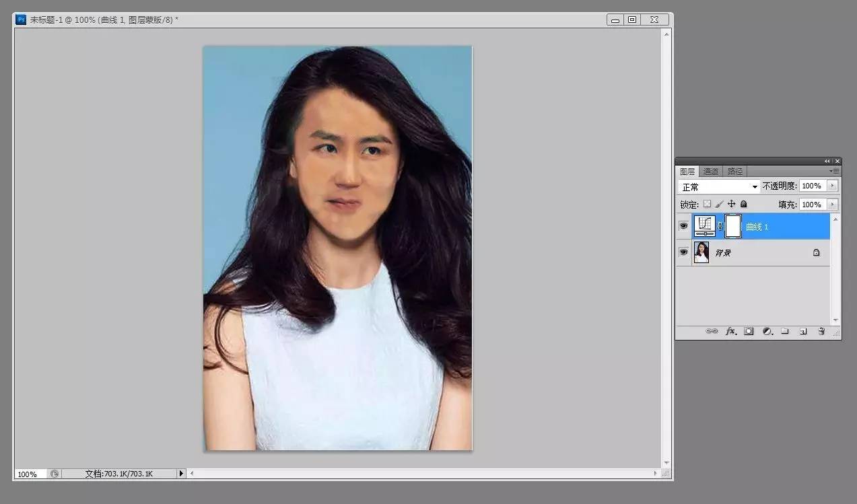Expand the 不透明度 opacity slider arrow

click(833, 186)
